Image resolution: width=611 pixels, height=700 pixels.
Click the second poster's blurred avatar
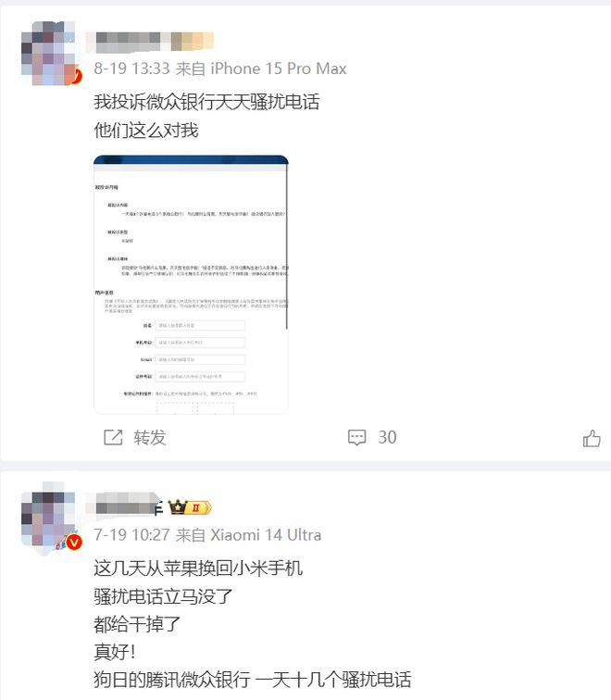pos(49,518)
